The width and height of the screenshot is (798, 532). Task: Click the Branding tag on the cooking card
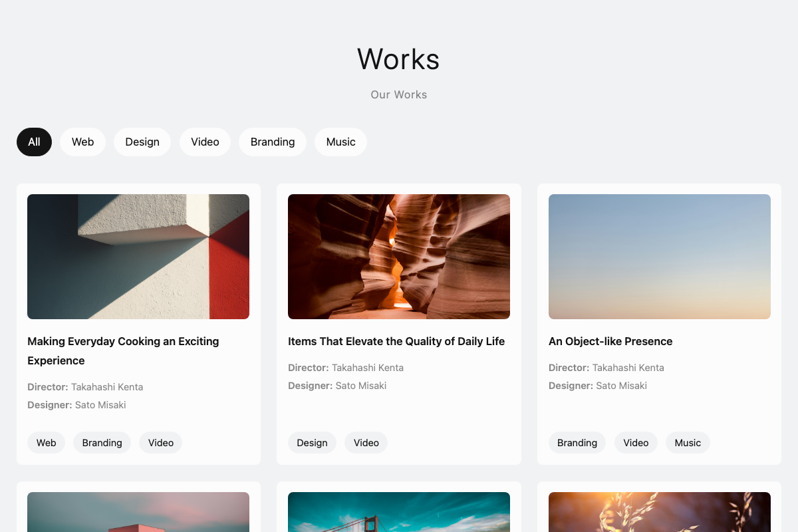click(102, 442)
